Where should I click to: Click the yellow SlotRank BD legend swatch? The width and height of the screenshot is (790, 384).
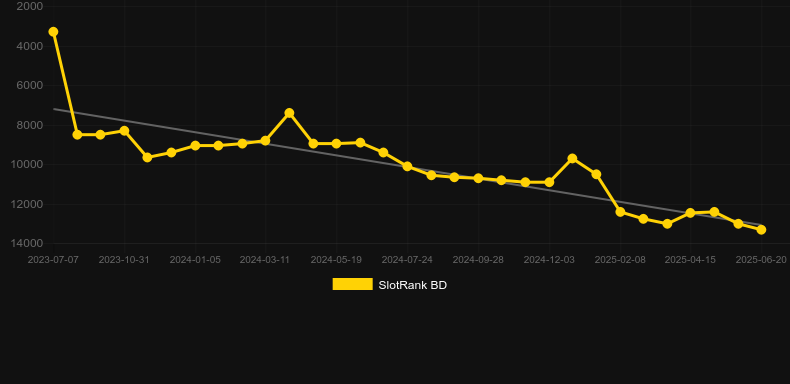[352, 284]
